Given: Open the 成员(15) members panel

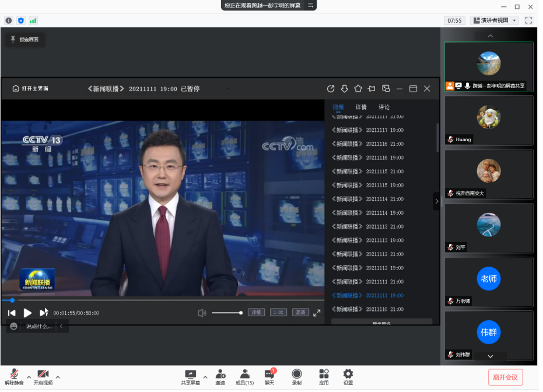Looking at the screenshot, I should coord(245,374).
